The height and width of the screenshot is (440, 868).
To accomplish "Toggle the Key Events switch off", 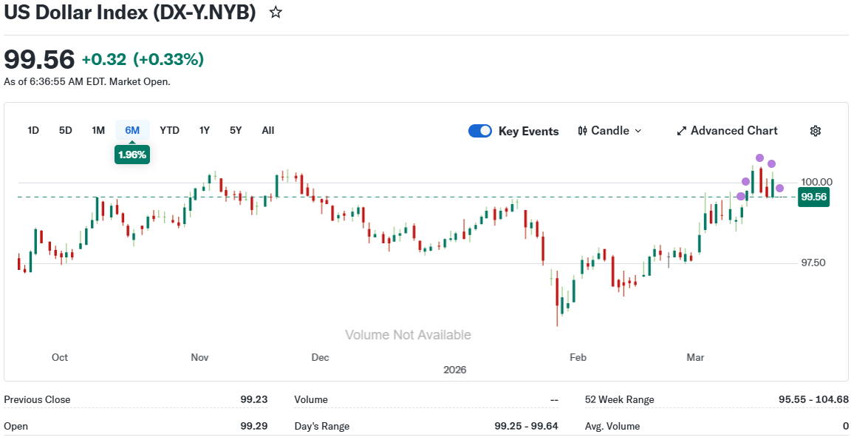I will tap(480, 131).
